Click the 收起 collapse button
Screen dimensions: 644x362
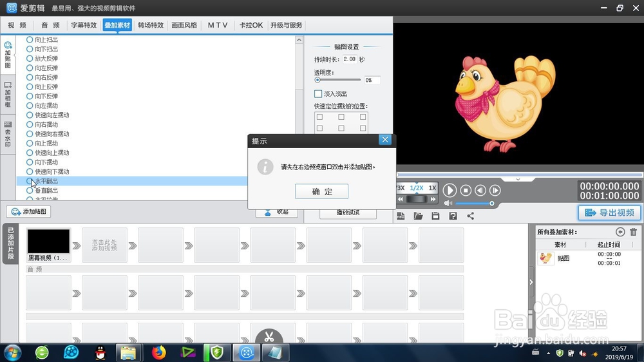pyautogui.click(x=276, y=213)
